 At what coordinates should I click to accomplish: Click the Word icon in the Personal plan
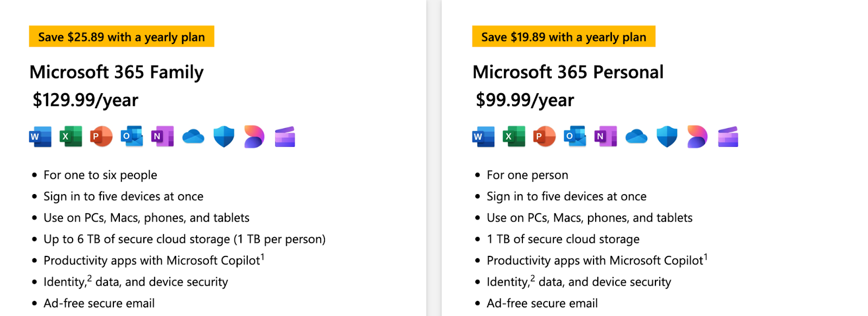point(483,137)
